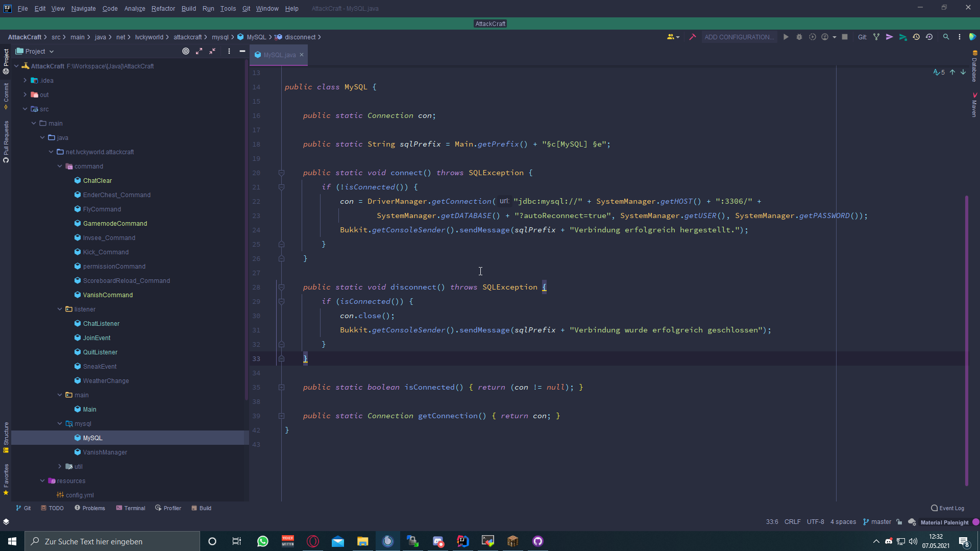Toggle read-only lock icon in status bar
Image resolution: width=980 pixels, height=551 pixels.
pyautogui.click(x=899, y=522)
